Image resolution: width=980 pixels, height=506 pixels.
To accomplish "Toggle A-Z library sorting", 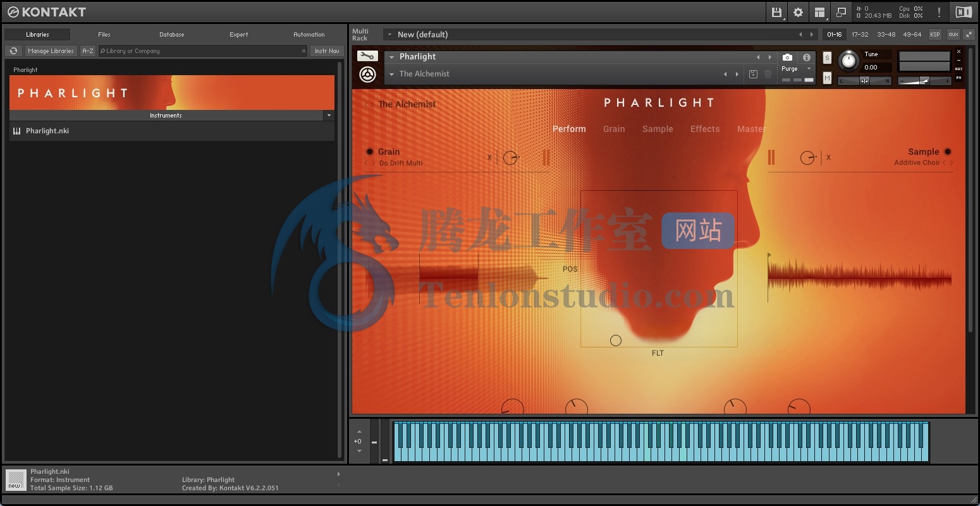I will pyautogui.click(x=88, y=51).
